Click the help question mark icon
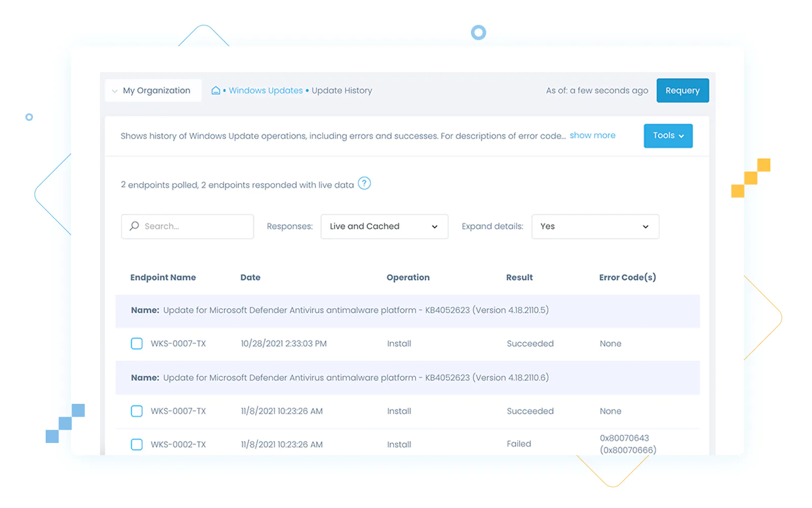This screenshot has height=508, width=812. coord(364,183)
